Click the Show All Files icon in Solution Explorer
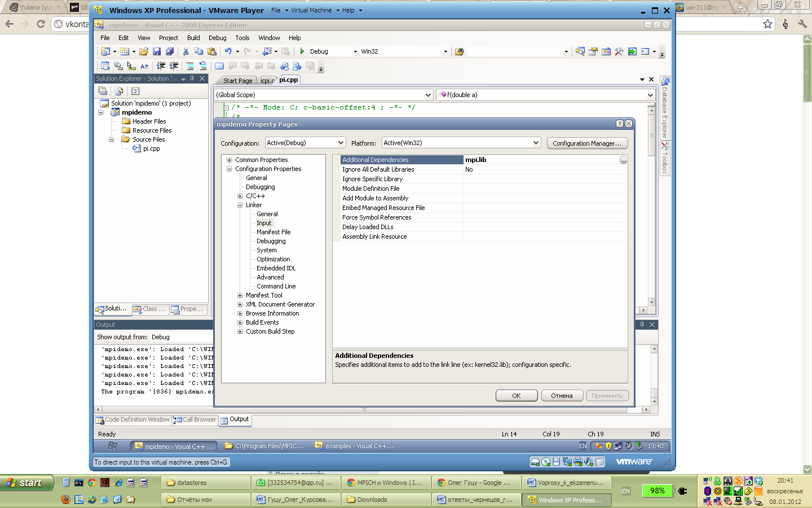Viewport: 812px width, 508px height. 119,91
